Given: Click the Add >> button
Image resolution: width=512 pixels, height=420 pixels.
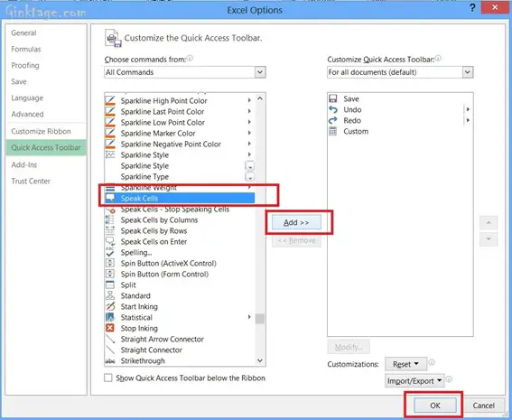Looking at the screenshot, I should pyautogui.click(x=296, y=222).
